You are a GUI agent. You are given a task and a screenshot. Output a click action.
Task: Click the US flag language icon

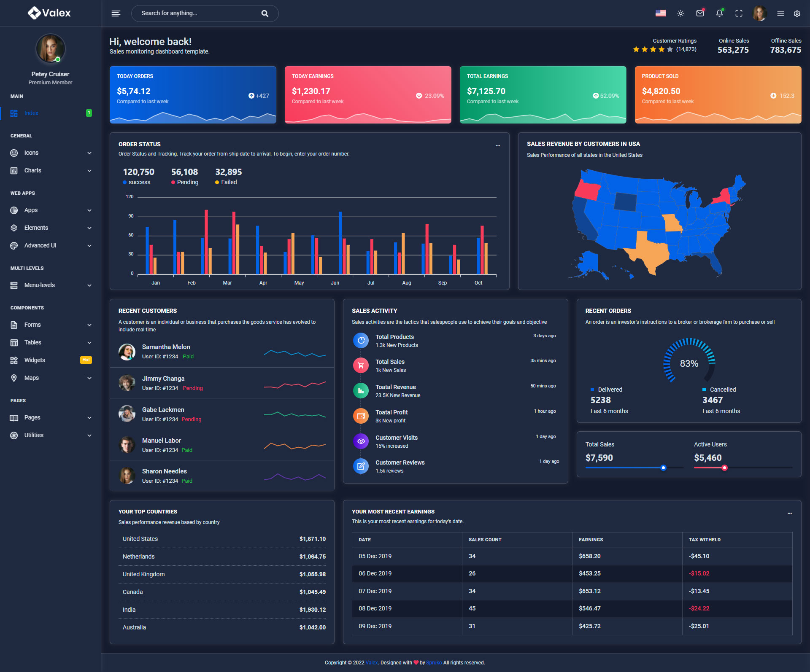[660, 13]
